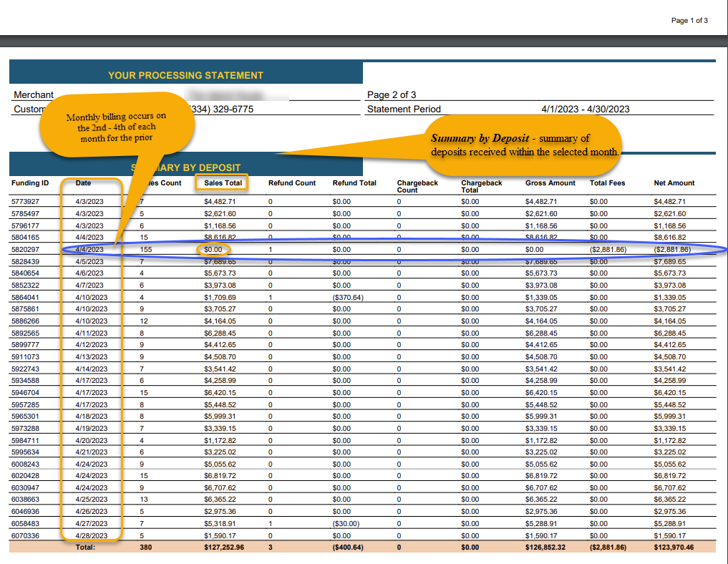Select Funding ID 5946704
Viewport: 728px width, 564px height.
(x=26, y=392)
